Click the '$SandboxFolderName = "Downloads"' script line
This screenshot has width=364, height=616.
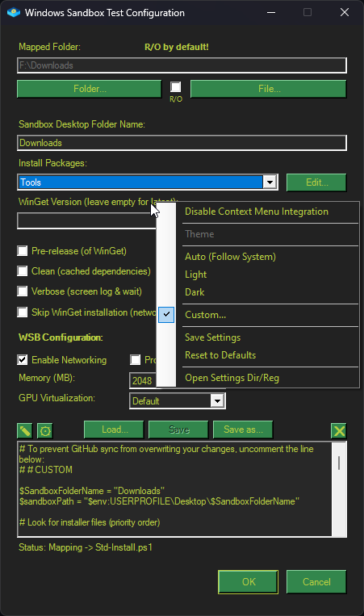coord(92,491)
